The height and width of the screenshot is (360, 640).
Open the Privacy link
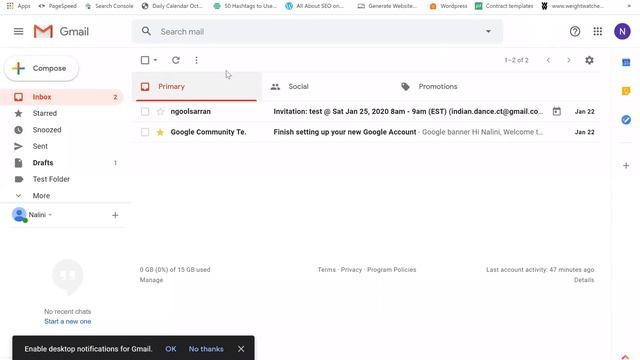click(351, 270)
